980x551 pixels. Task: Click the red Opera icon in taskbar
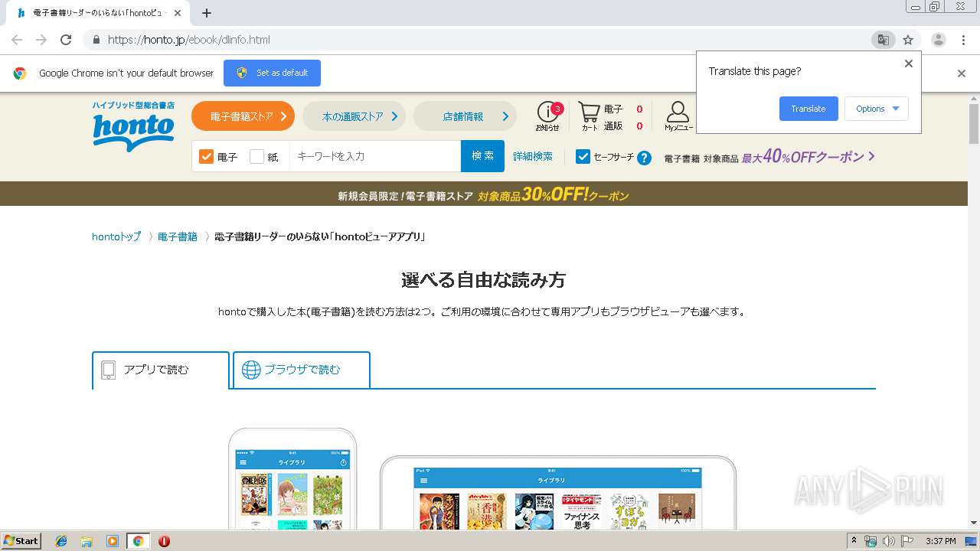coord(164,541)
